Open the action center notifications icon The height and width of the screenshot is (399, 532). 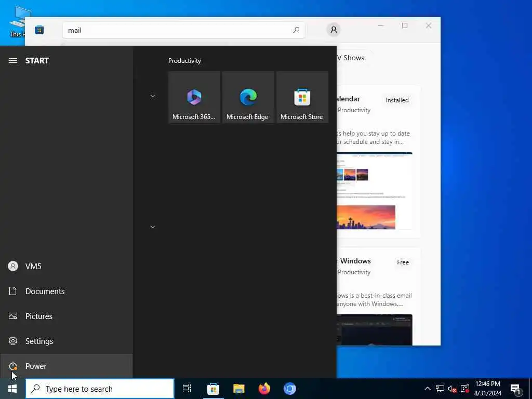[516, 389]
